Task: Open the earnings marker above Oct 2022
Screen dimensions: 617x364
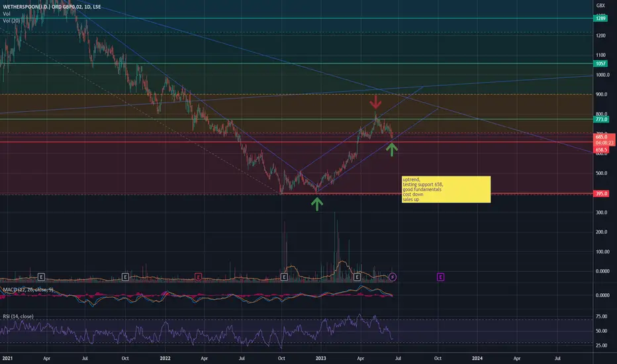Action: click(284, 277)
